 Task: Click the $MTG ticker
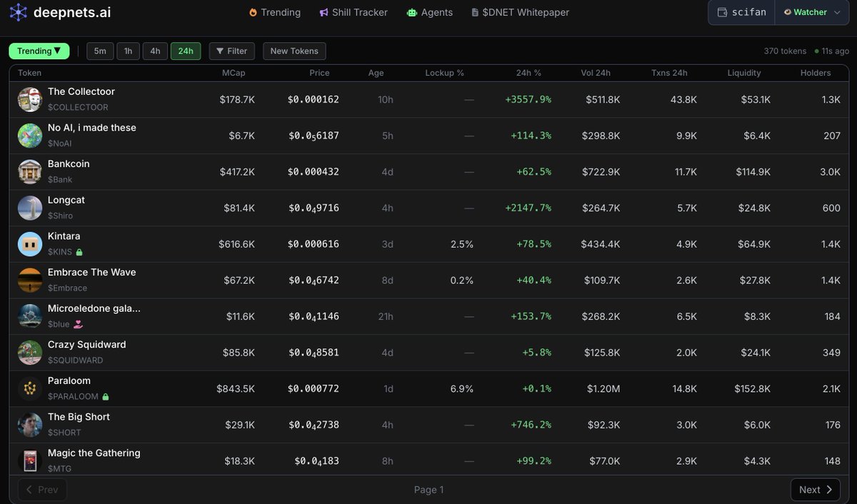click(59, 469)
